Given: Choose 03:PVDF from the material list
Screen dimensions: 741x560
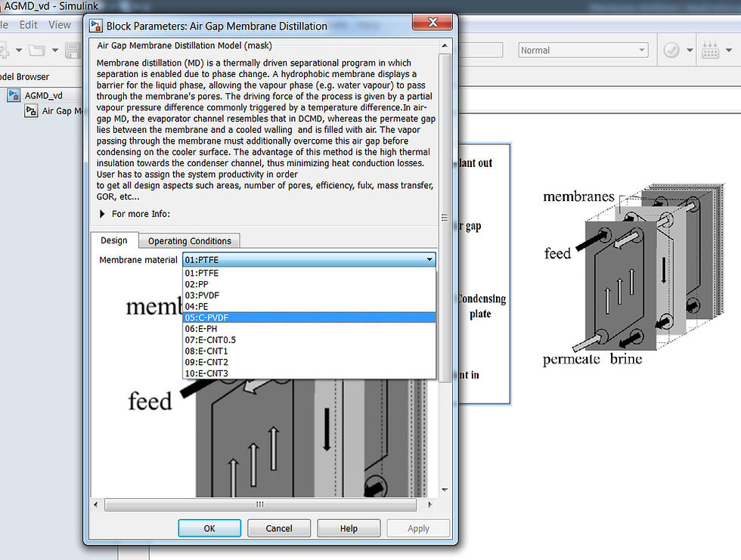Looking at the screenshot, I should pyautogui.click(x=308, y=295).
